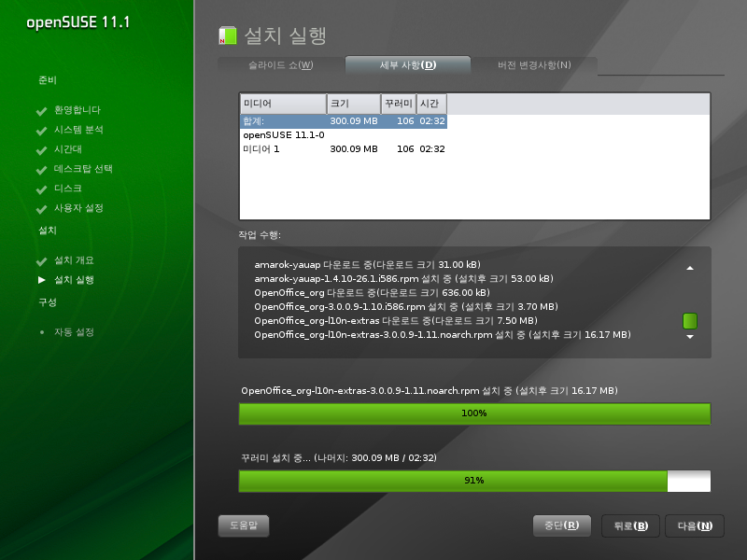This screenshot has width=747, height=560.
Task: Select the 데스크탑 선택 step in the sidebar
Action: (83, 169)
